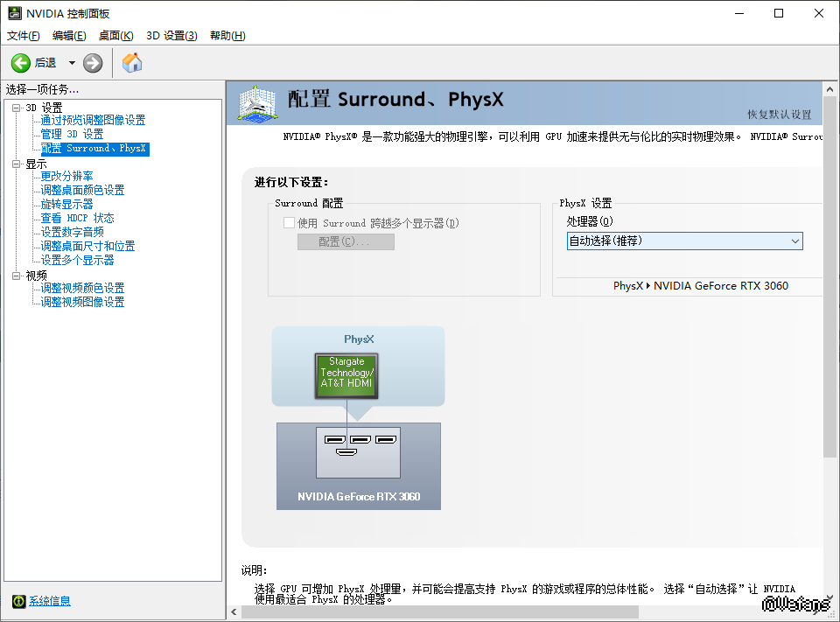The image size is (840, 622).
Task: Click the 系统信息 link
Action: [50, 601]
